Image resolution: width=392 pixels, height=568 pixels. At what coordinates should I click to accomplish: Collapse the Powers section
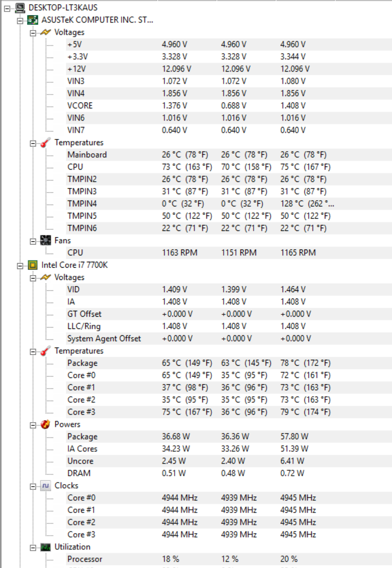(33, 425)
